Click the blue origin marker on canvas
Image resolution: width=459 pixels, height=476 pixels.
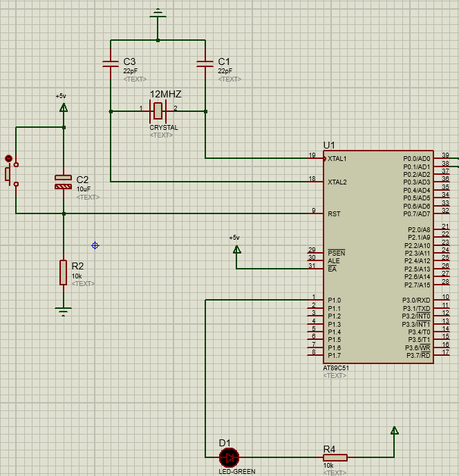tap(95, 245)
